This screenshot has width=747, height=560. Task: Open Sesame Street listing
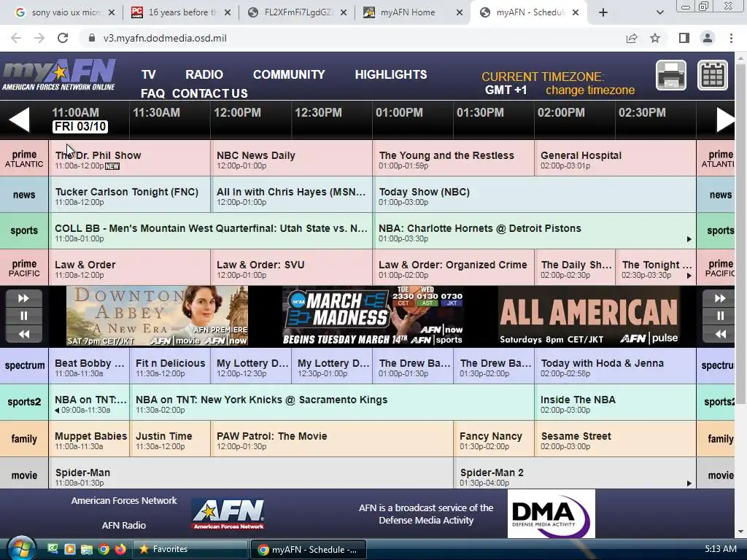pyautogui.click(x=616, y=440)
